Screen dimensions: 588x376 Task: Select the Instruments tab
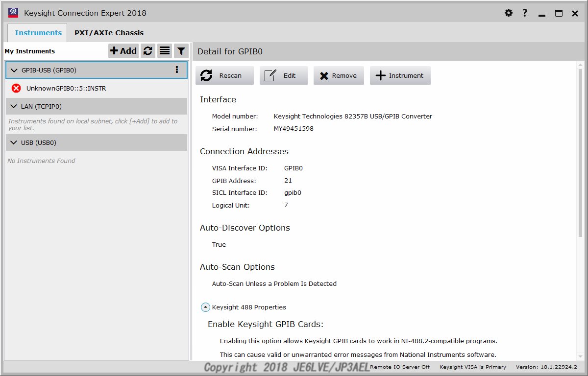pyautogui.click(x=37, y=32)
